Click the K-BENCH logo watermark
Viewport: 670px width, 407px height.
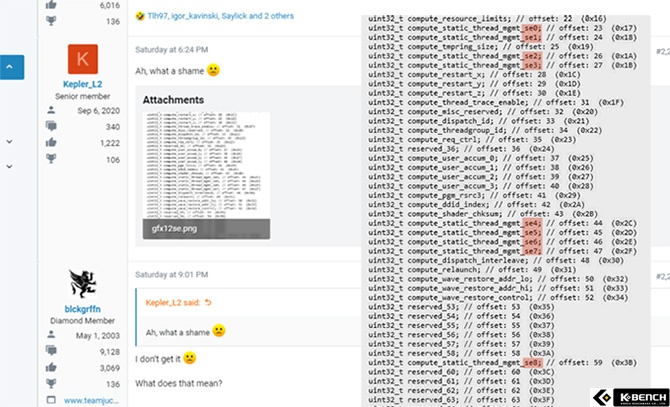click(x=629, y=397)
